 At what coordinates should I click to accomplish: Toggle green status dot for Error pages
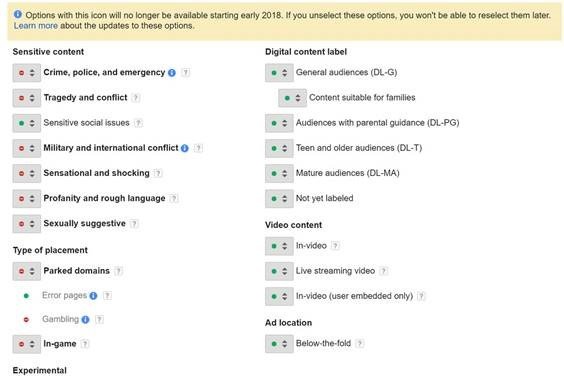26,296
